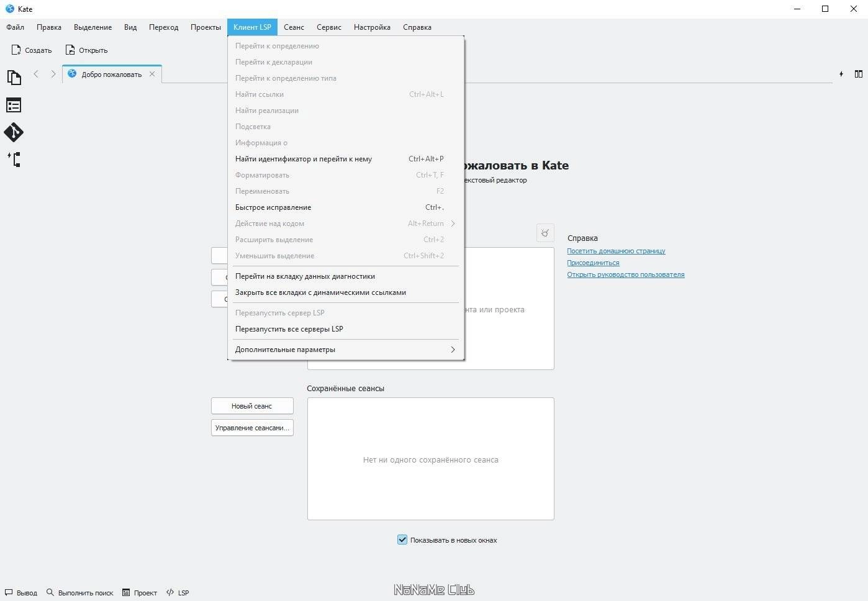Click the Управление сеансами button
The image size is (868, 601).
pyautogui.click(x=252, y=428)
